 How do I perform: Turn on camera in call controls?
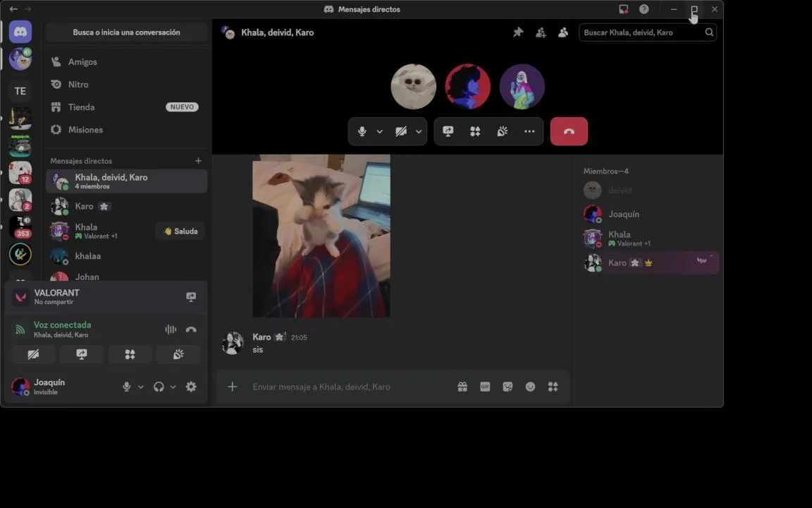pyautogui.click(x=401, y=131)
